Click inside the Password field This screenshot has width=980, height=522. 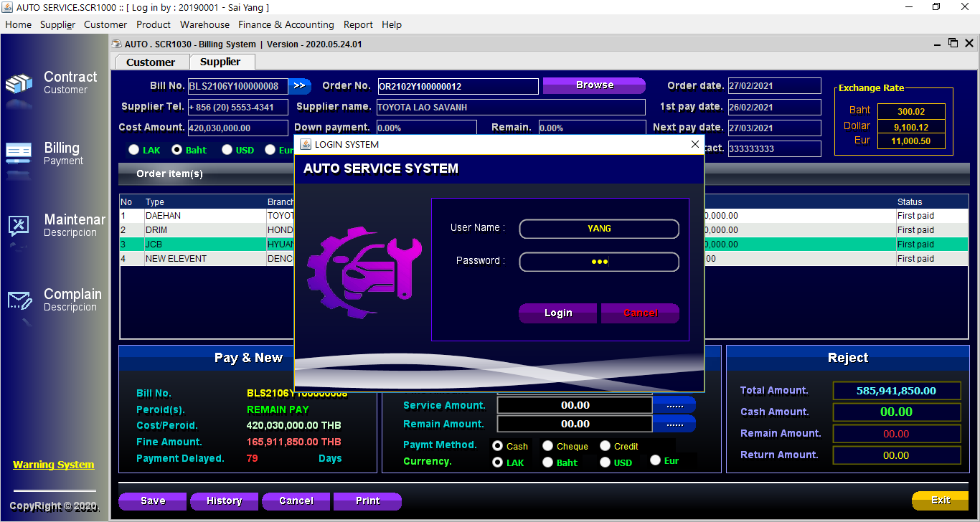click(599, 262)
